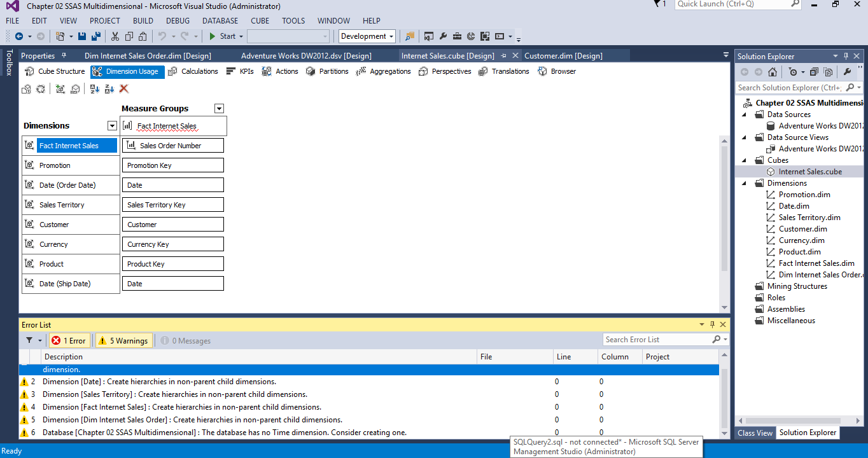Click the Add Cube Dimension icon
Viewport: 868px width, 458px height.
click(60, 89)
